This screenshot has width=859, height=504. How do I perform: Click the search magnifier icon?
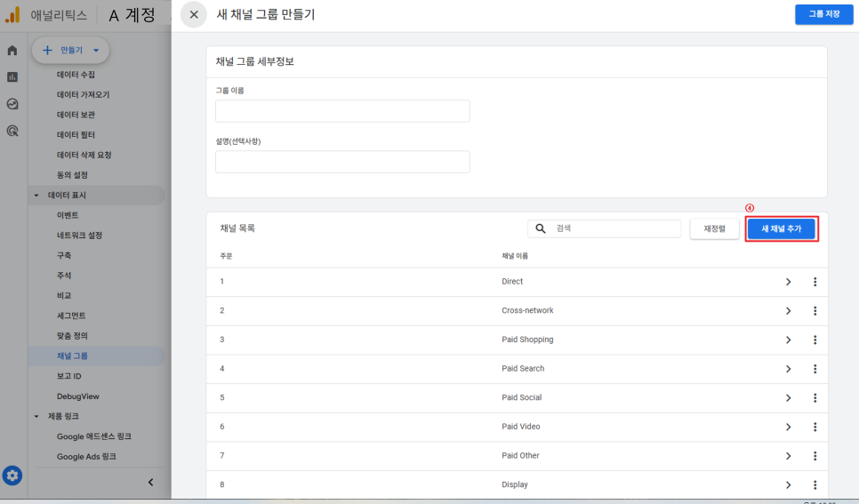coord(540,228)
